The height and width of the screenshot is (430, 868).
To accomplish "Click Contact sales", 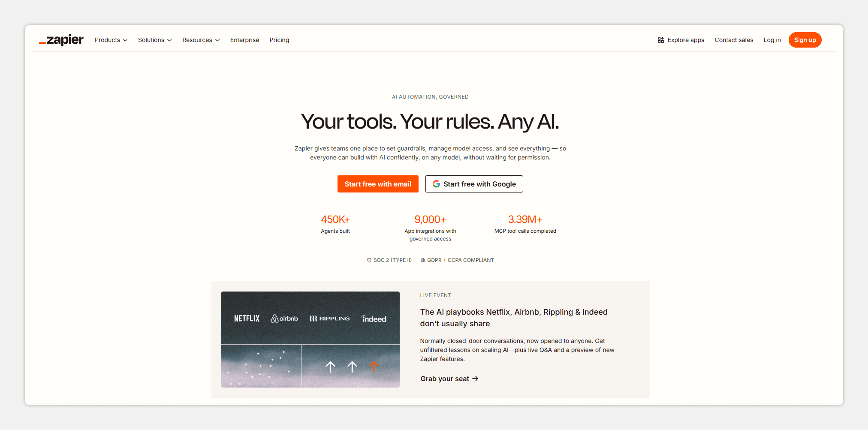I will coord(734,40).
